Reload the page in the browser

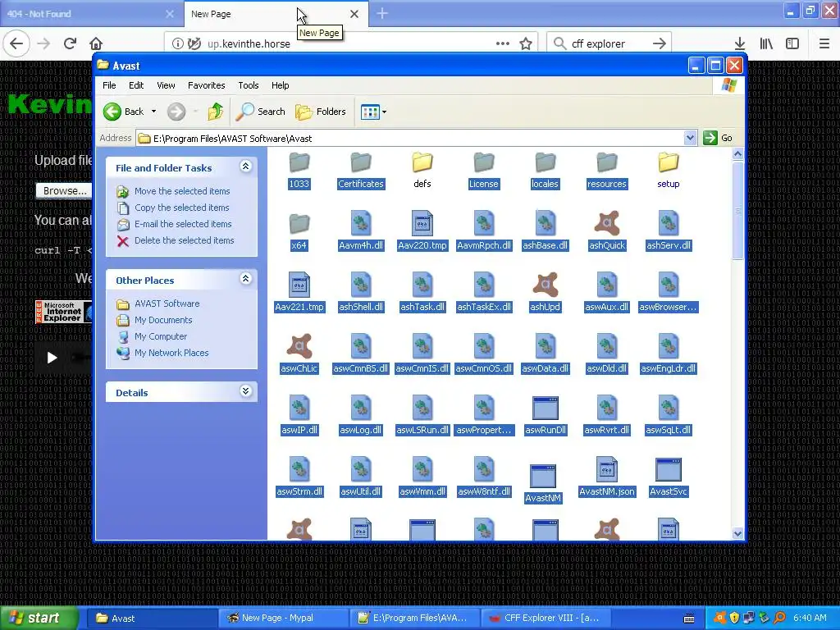70,43
